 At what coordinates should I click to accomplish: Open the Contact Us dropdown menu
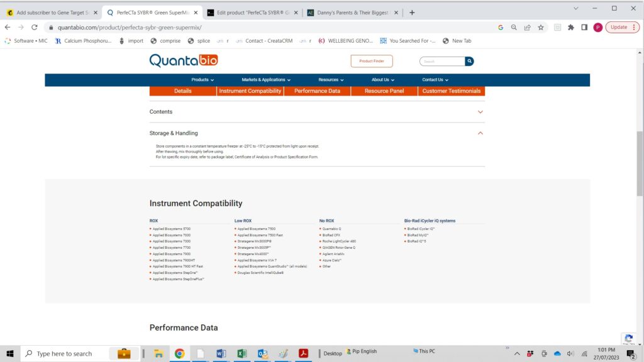tap(435, 80)
